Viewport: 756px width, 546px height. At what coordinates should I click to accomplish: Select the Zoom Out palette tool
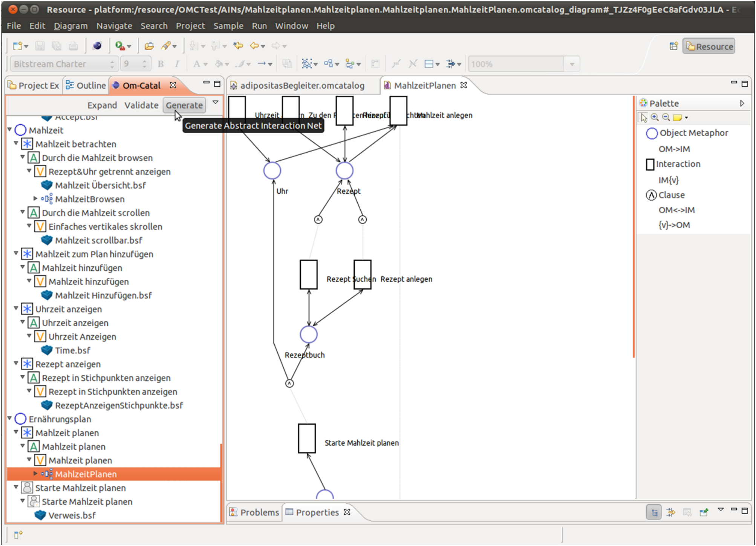tap(666, 117)
